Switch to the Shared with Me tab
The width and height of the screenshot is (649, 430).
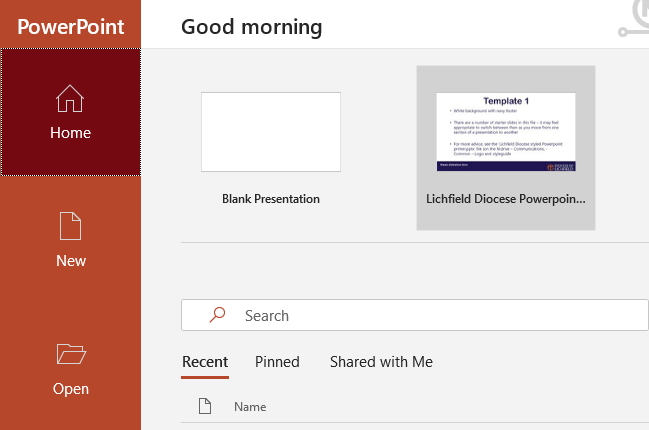coord(381,362)
